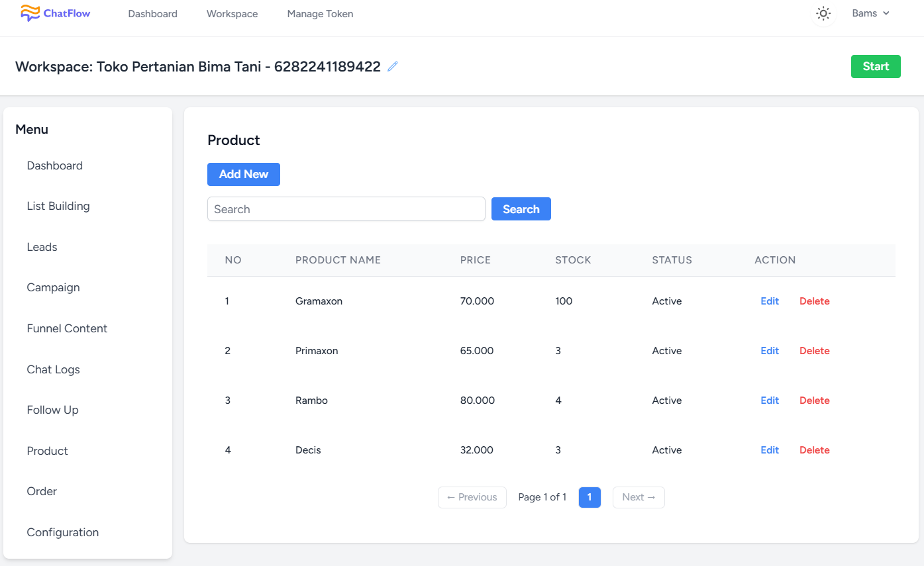
Task: Delete the Rambo product
Action: tap(815, 401)
